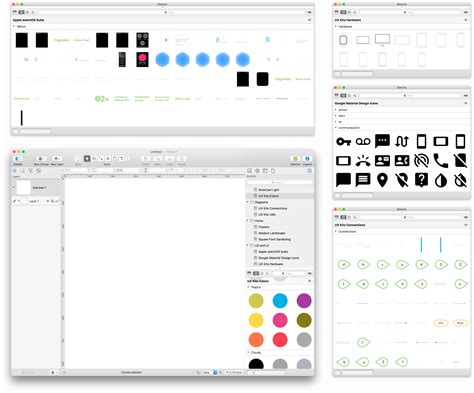The width and height of the screenshot is (474, 393).
Task: Click the New Canvas toolbar button
Action: pyautogui.click(x=41, y=160)
